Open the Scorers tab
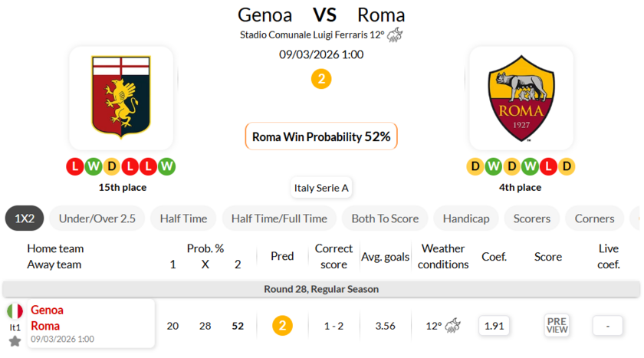Viewport: 644px width, 358px height. (532, 218)
